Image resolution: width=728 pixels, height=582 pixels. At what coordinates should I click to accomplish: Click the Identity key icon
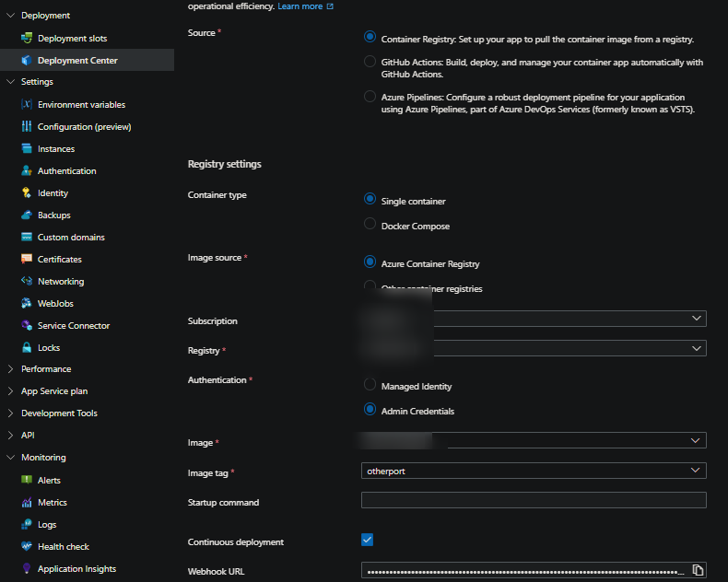27,192
